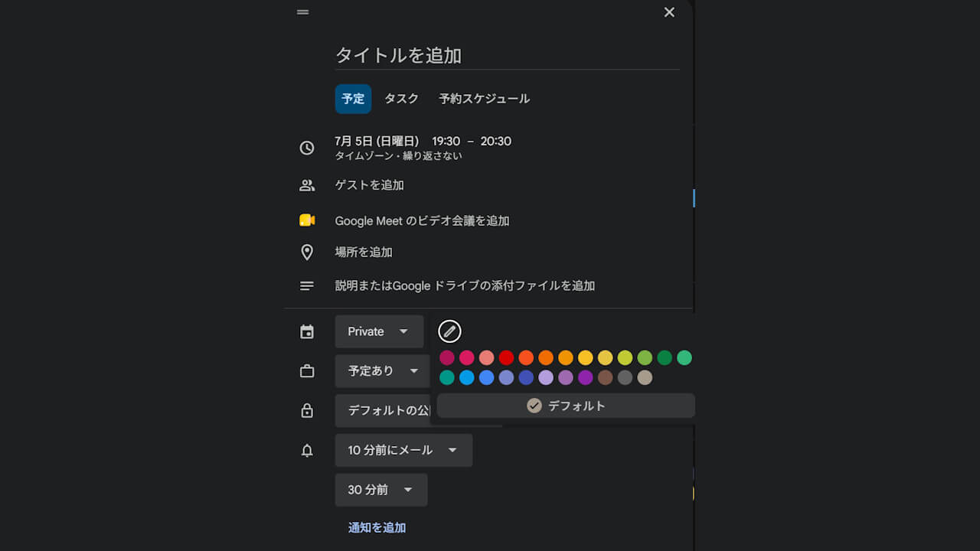
Task: Open custom color with the pencil icon
Action: pyautogui.click(x=449, y=331)
